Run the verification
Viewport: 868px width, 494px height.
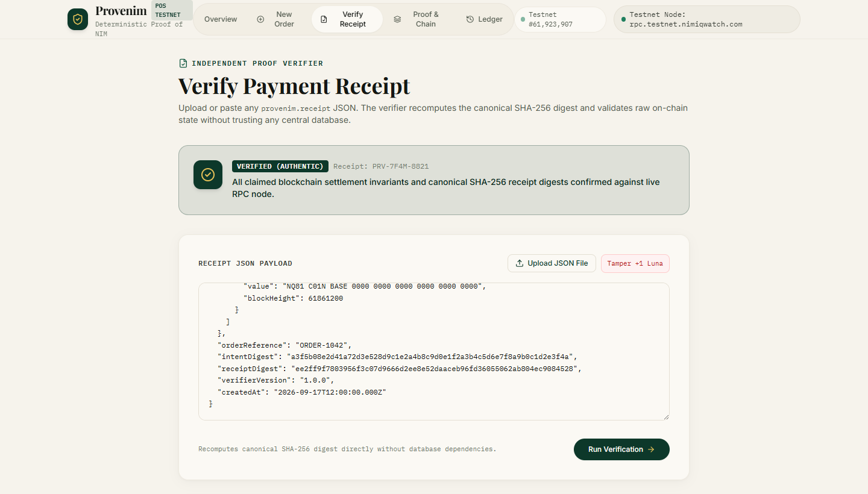(621, 449)
